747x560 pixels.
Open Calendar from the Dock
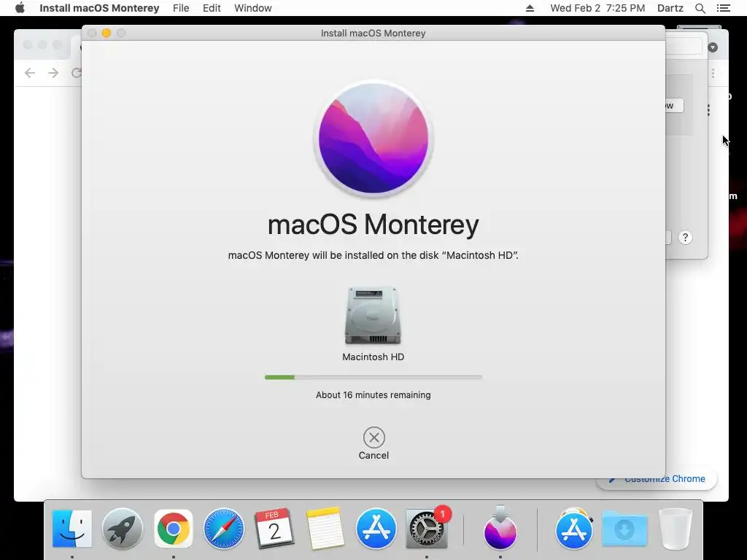click(274, 529)
